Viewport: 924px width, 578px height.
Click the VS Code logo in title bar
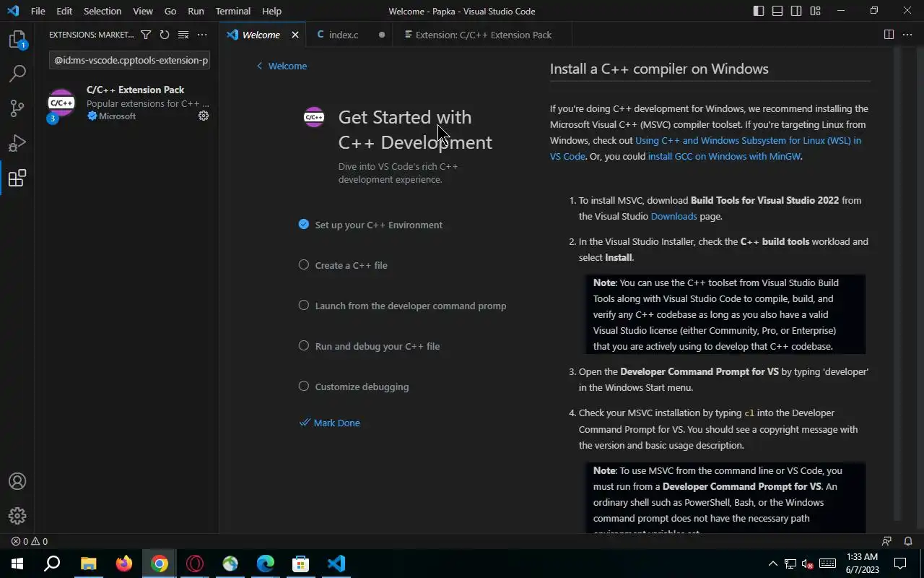tap(12, 11)
